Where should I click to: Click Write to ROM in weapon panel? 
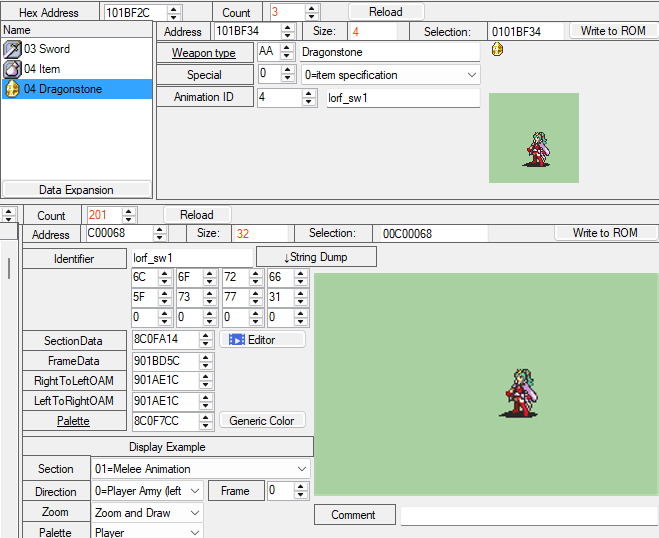(613, 31)
